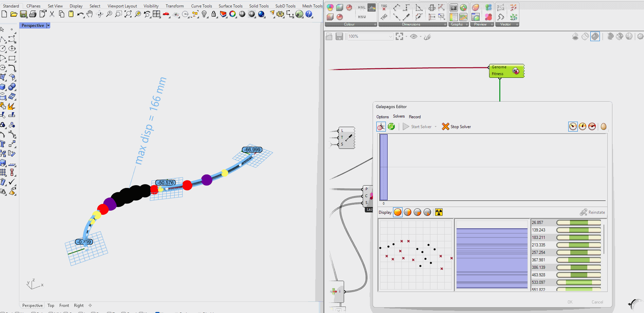This screenshot has height=313, width=644.
Task: Toggle the middle orange-gauge speed setting
Action: [583, 127]
